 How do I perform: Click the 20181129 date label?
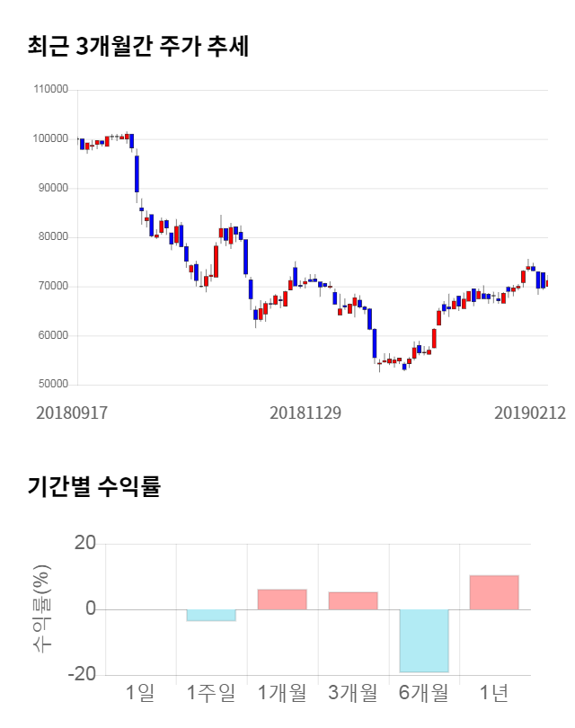[306, 413]
